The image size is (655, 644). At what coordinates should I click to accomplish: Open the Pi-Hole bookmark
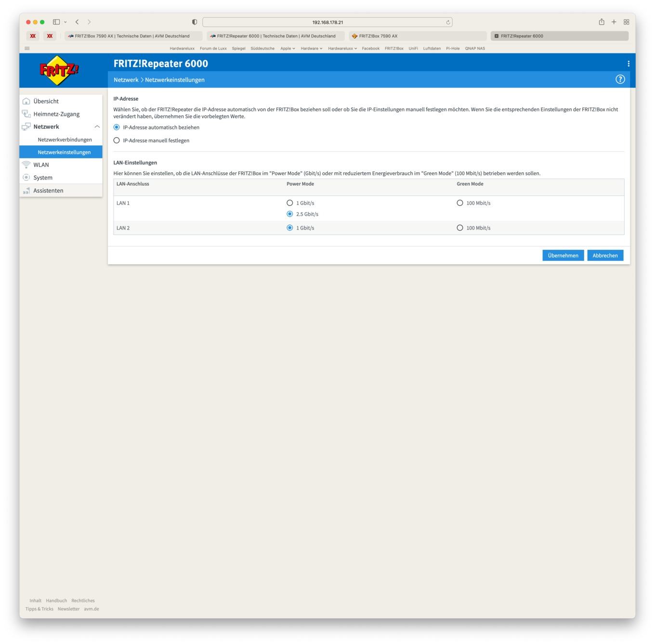[453, 48]
